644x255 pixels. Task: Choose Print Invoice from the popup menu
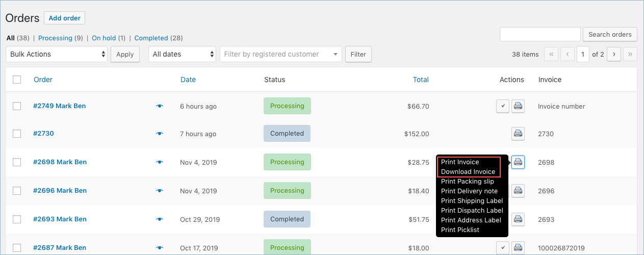point(460,162)
